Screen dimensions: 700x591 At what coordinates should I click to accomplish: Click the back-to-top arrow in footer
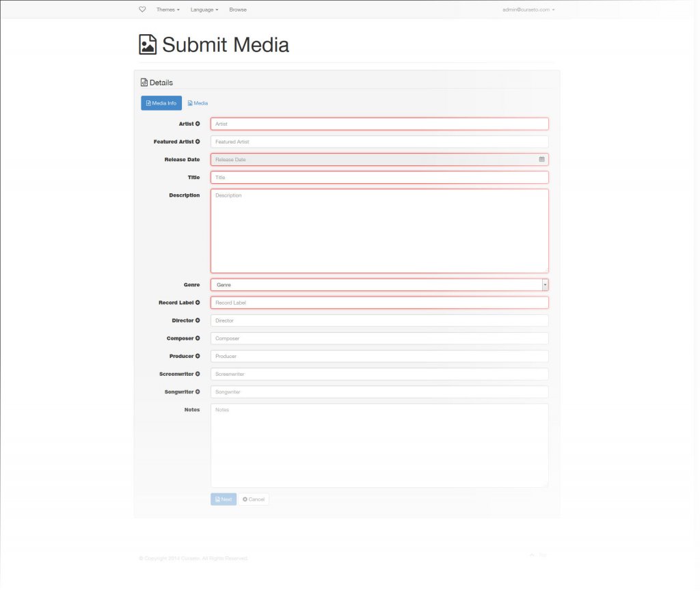click(x=532, y=555)
